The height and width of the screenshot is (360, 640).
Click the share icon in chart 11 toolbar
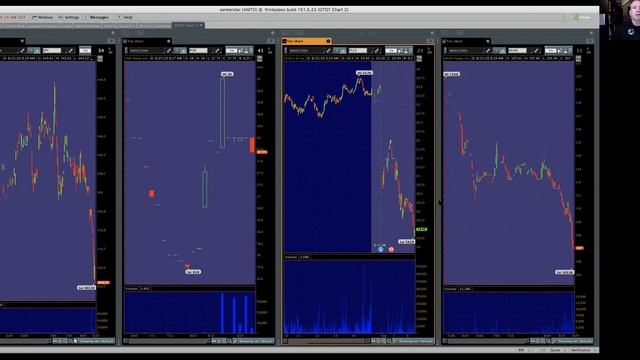click(x=560, y=51)
